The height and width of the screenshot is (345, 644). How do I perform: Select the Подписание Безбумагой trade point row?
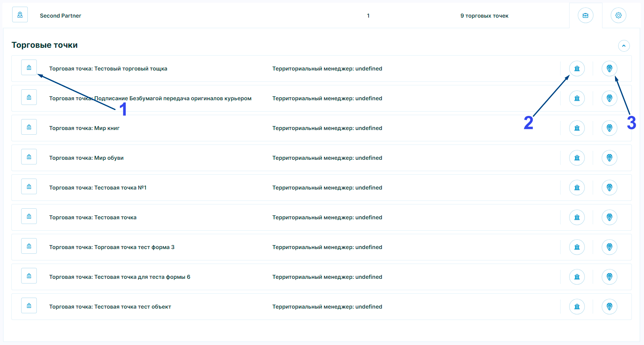[150, 98]
